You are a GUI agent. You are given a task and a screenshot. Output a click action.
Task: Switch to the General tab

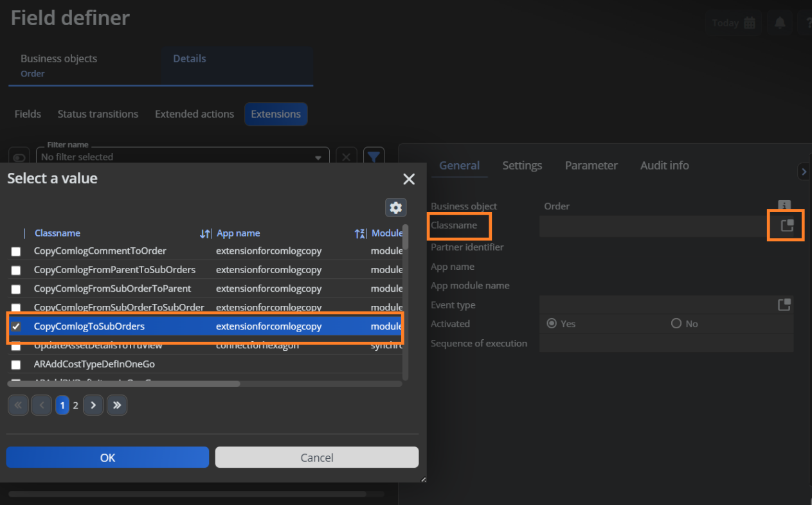[459, 165]
